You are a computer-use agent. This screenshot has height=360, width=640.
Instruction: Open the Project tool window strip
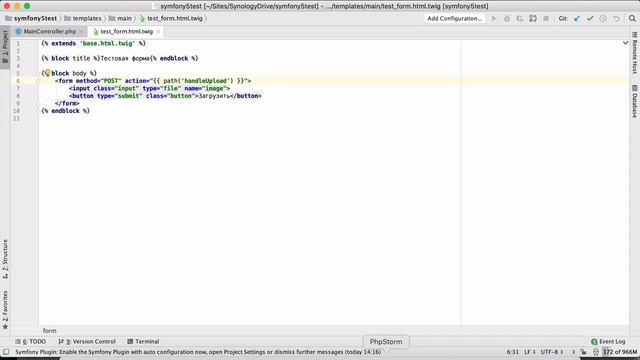pos(5,47)
